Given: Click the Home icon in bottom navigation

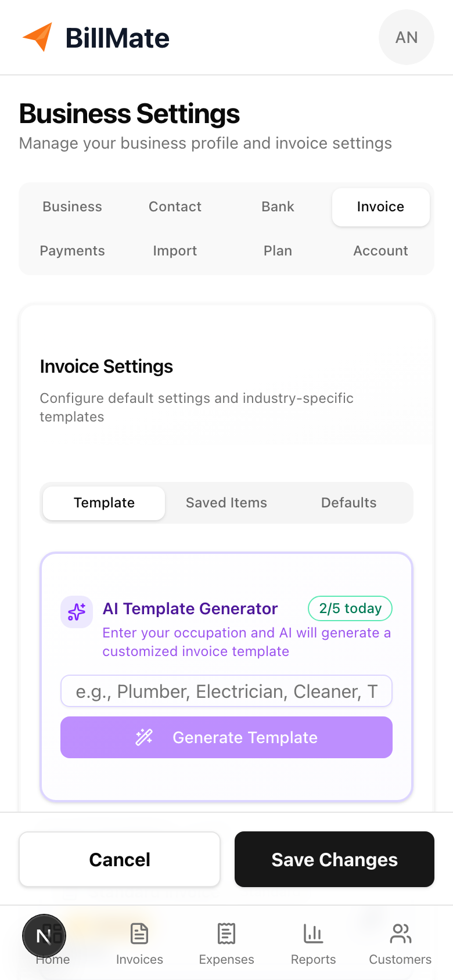Looking at the screenshot, I should pos(44,935).
